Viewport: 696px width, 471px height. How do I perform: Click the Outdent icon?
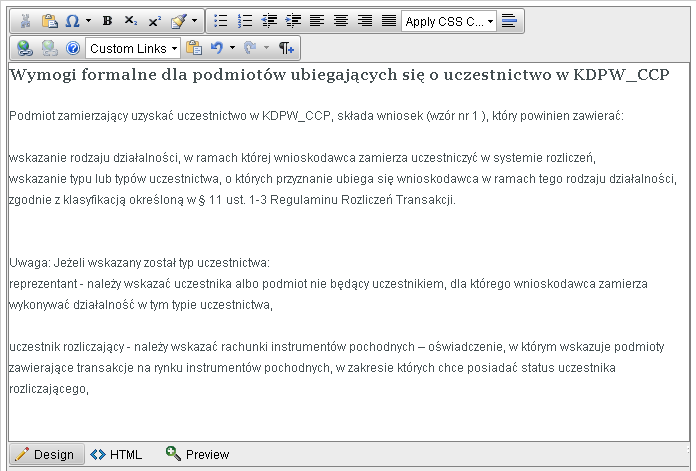pos(269,21)
